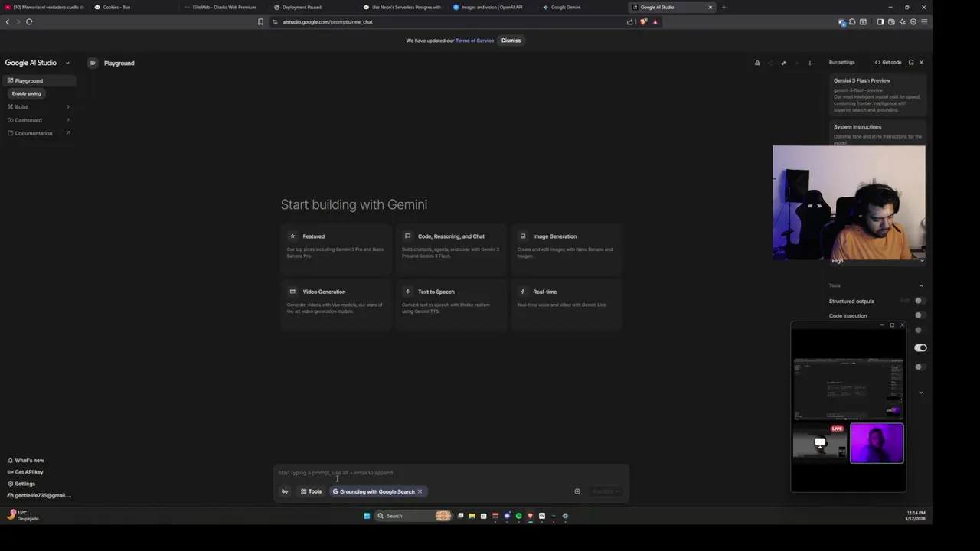Image resolution: width=980 pixels, height=551 pixels.
Task: Collapse the Tools section in Run settings
Action: (x=920, y=285)
